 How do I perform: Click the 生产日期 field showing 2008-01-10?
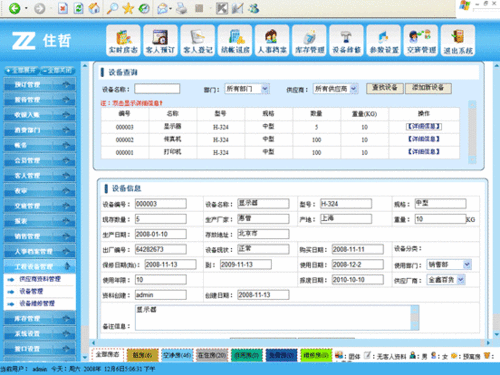[161, 234]
